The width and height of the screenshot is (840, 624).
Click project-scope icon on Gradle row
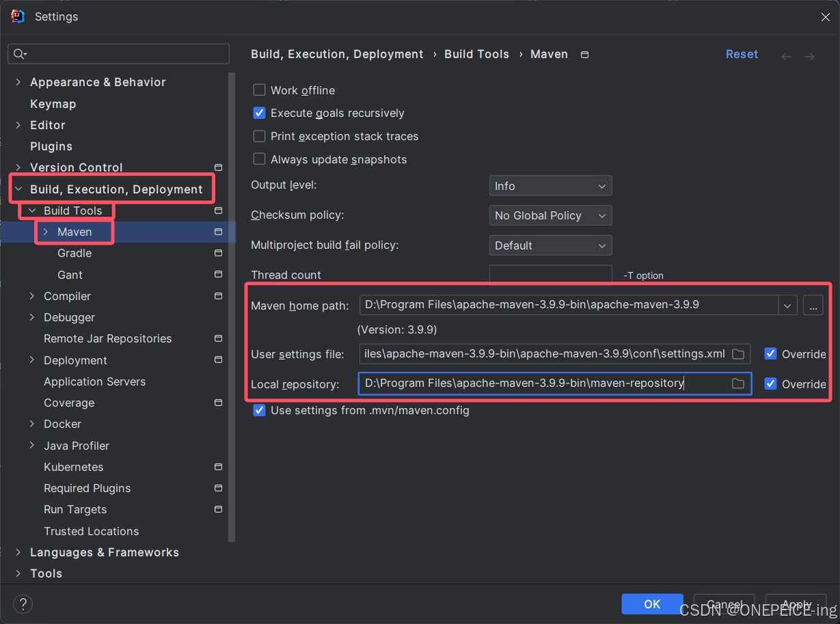pos(218,253)
